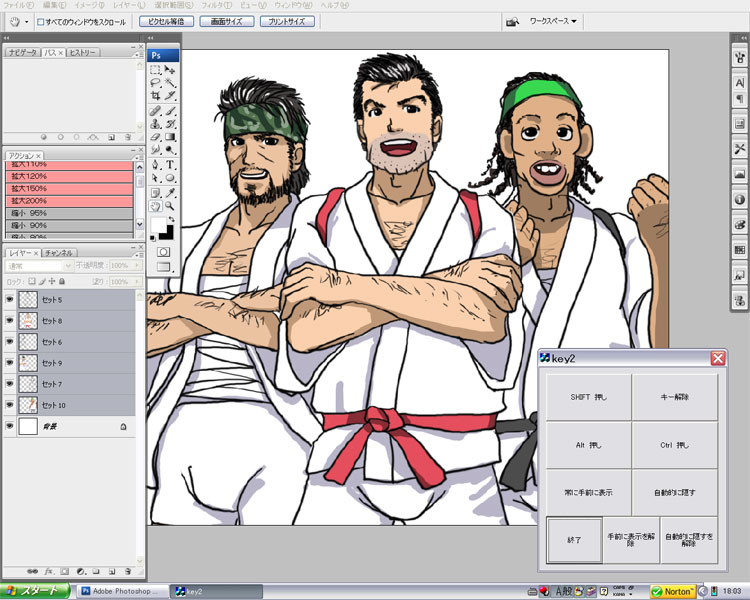The height and width of the screenshot is (600, 750).
Task: Hide the セット 5 layer eye icon
Action: pos(10,300)
